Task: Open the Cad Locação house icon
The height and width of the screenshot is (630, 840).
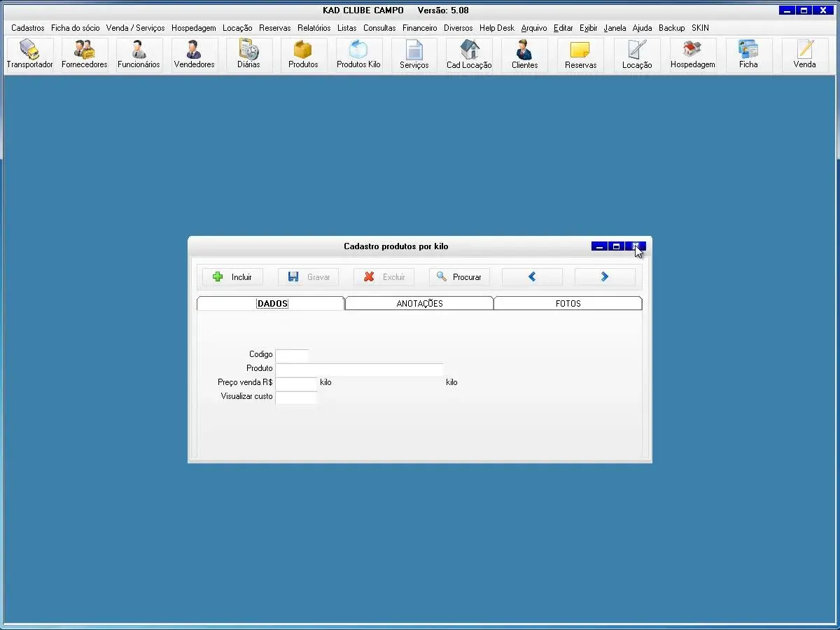Action: 469,55
